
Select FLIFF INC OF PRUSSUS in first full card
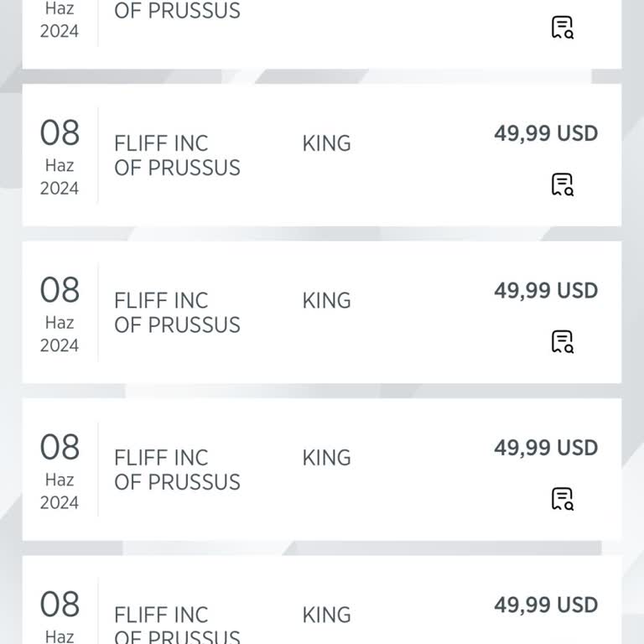(x=177, y=155)
